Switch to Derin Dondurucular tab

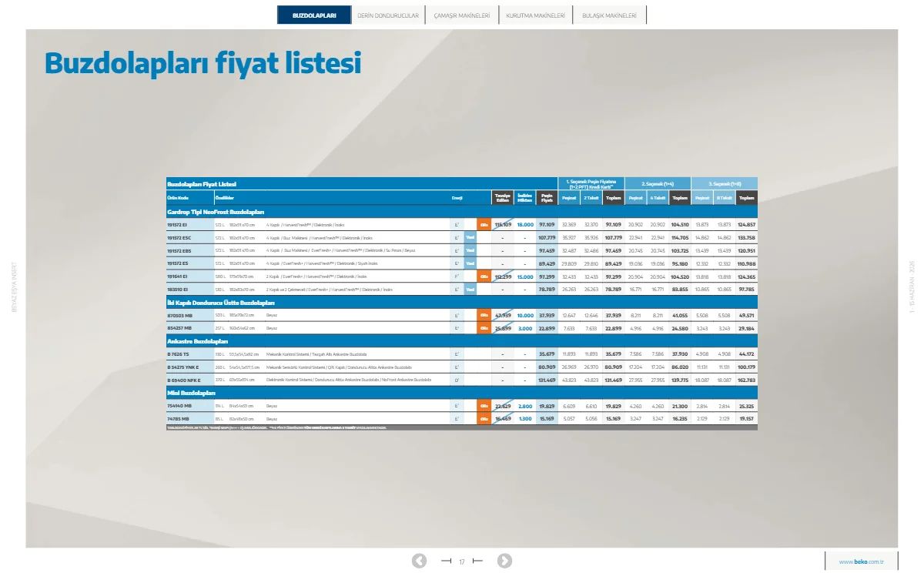tap(388, 15)
